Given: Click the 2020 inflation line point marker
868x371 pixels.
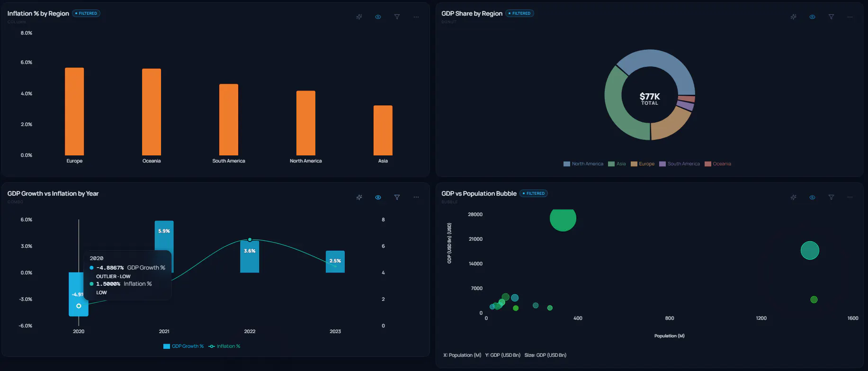Looking at the screenshot, I should click(x=79, y=306).
